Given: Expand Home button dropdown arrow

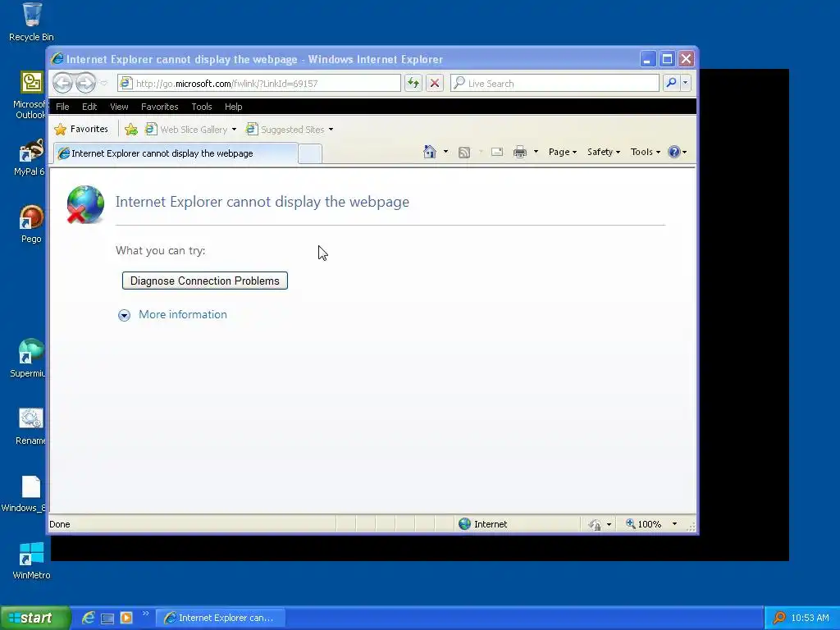Looking at the screenshot, I should pos(445,152).
